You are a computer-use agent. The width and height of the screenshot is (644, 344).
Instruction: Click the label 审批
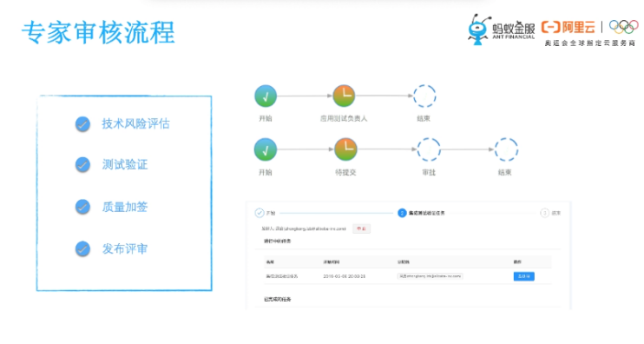[429, 172]
